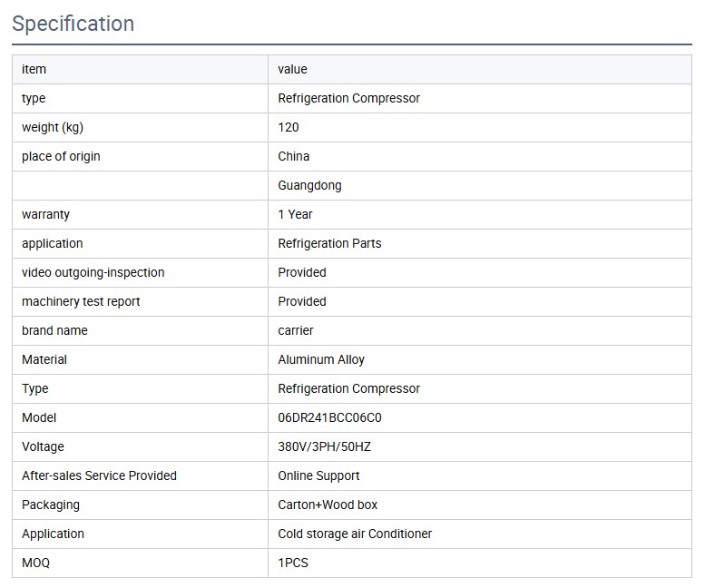The height and width of the screenshot is (588, 705).
Task: Select 'Cold storage air Conditioner' value
Action: (355, 534)
